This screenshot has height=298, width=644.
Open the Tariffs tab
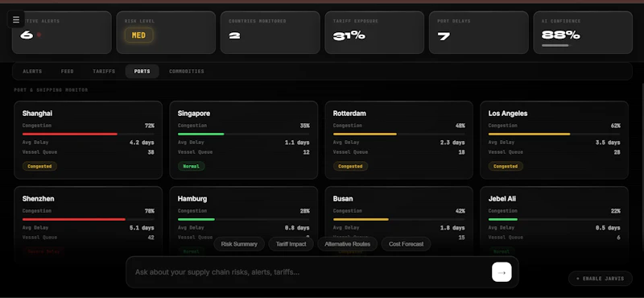[x=104, y=72]
